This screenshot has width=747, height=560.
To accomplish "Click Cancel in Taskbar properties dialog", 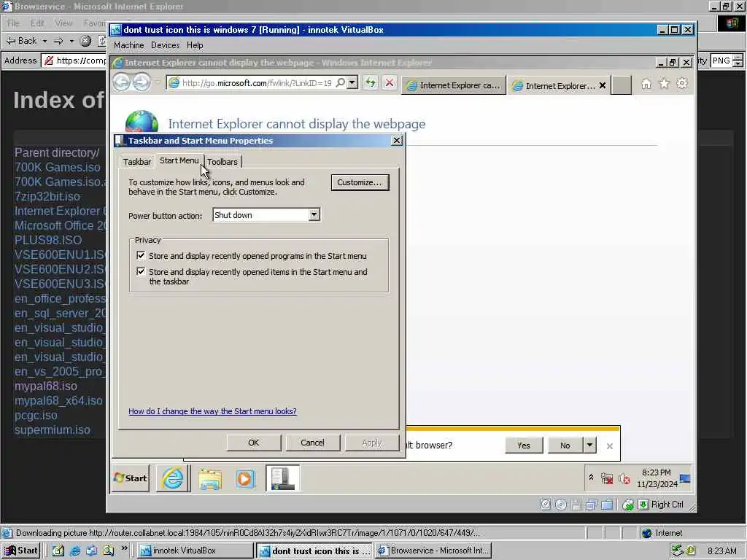I will click(x=312, y=443).
